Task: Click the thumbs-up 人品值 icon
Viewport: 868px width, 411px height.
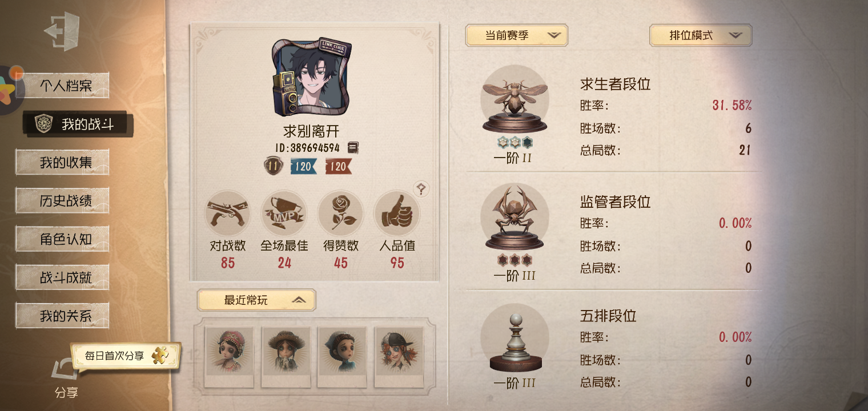Action: [397, 213]
